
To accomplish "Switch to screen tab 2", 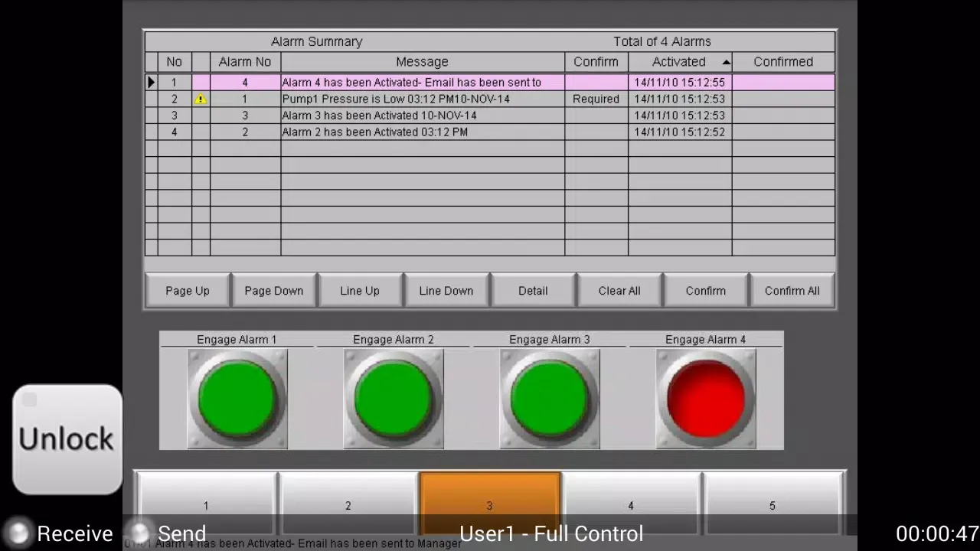I will point(348,504).
